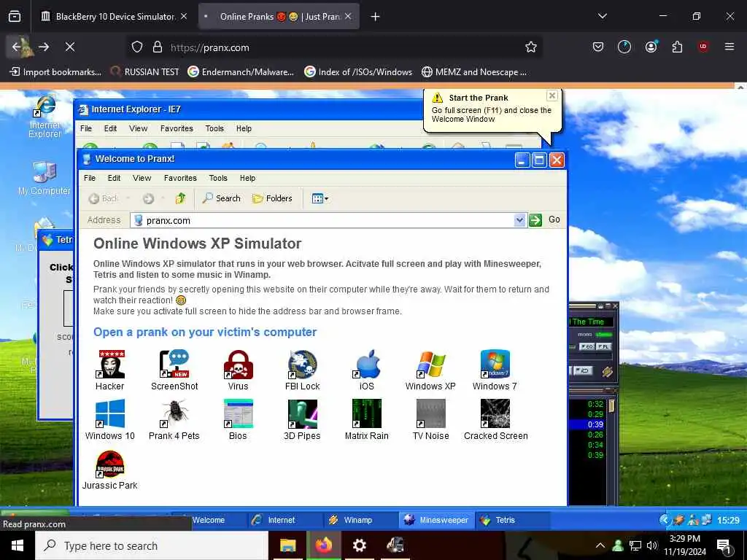This screenshot has width=747, height=560.
Task: Save page to Pocket
Action: click(598, 47)
